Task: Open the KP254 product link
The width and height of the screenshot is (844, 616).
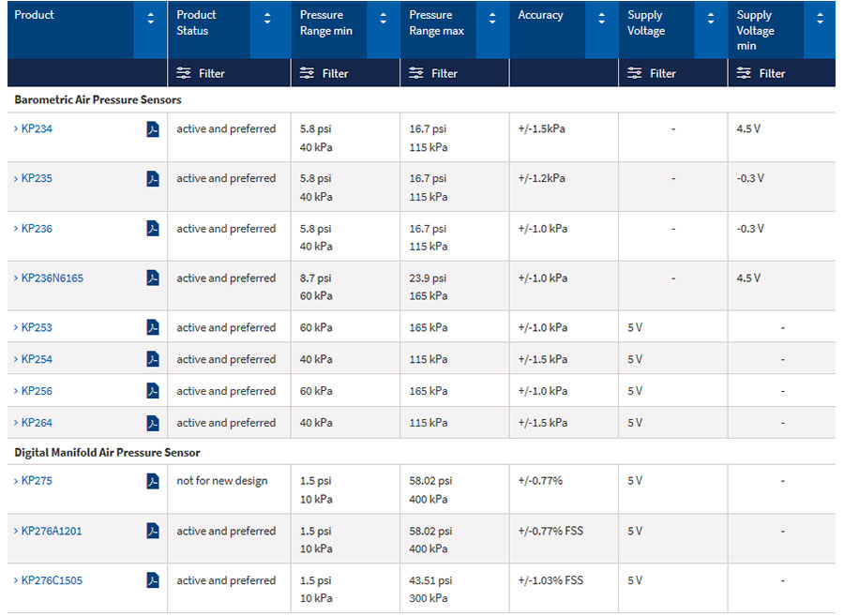Action: (x=37, y=359)
